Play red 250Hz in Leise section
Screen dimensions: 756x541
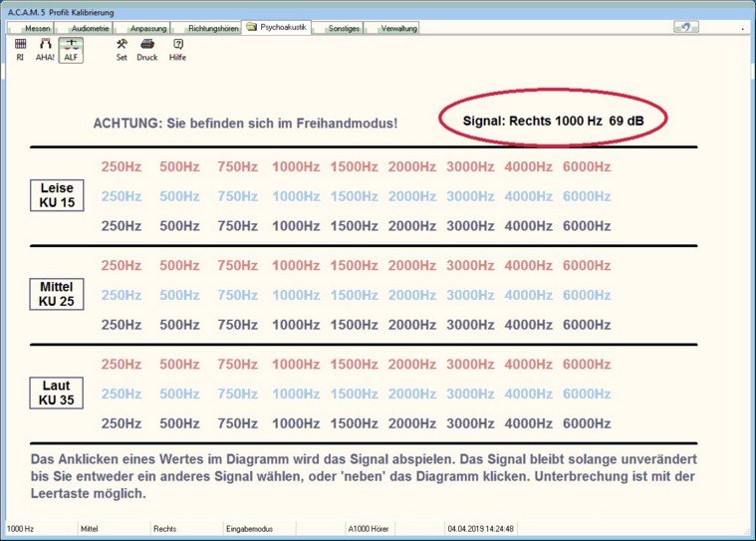pos(121,166)
